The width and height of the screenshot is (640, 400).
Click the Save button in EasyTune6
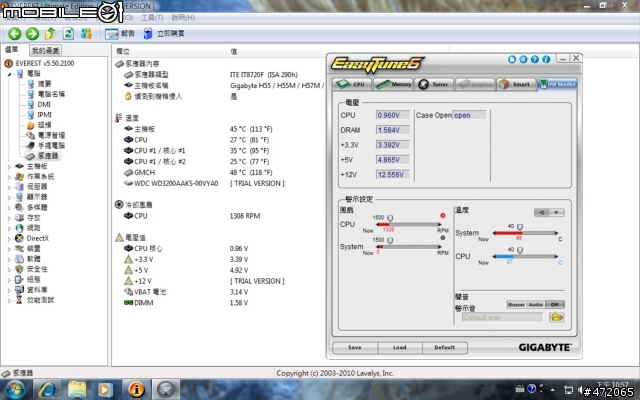pos(355,348)
